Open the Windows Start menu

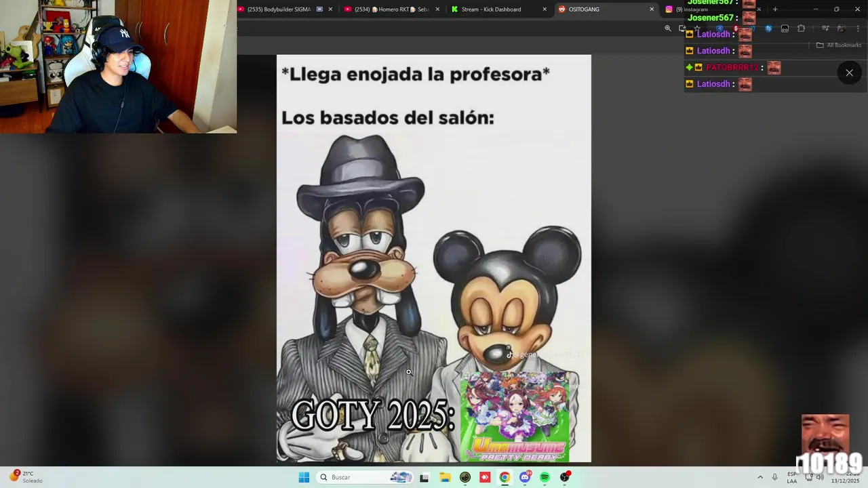pos(304,477)
